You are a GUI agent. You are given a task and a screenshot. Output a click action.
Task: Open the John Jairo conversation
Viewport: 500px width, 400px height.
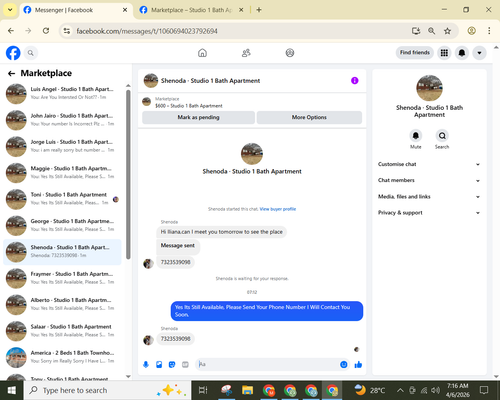62,120
